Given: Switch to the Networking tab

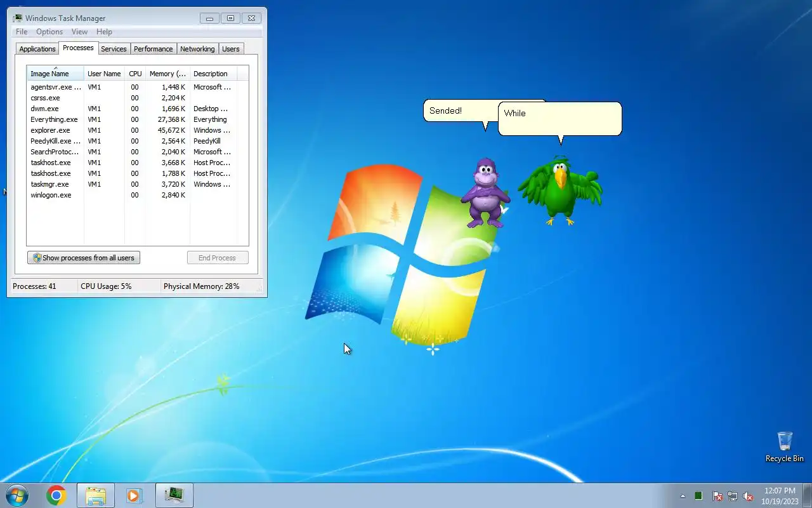Looking at the screenshot, I should click(197, 49).
